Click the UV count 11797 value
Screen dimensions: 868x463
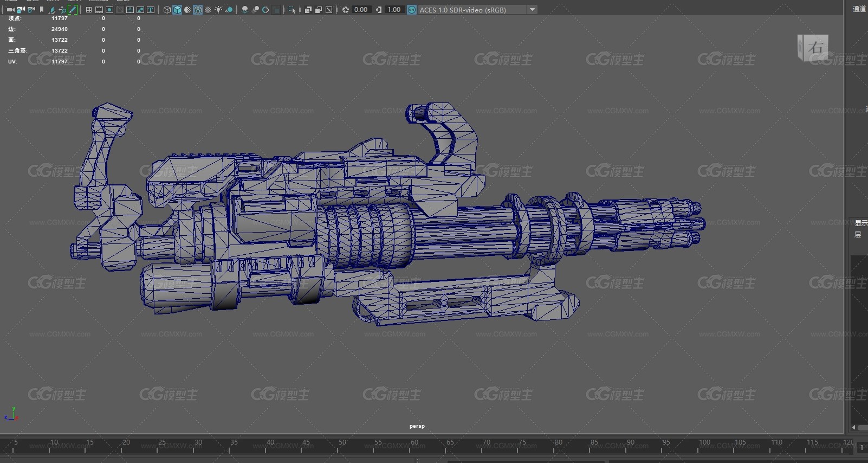coord(60,62)
